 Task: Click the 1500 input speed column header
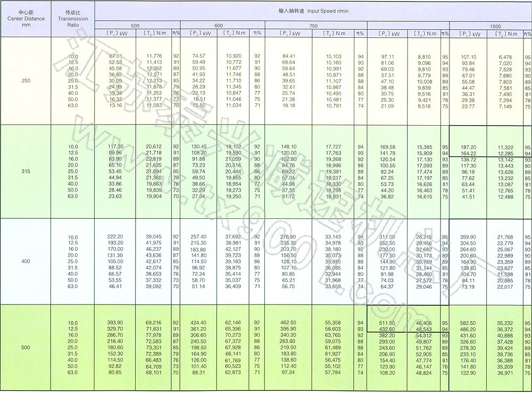pyautogui.click(x=496, y=26)
